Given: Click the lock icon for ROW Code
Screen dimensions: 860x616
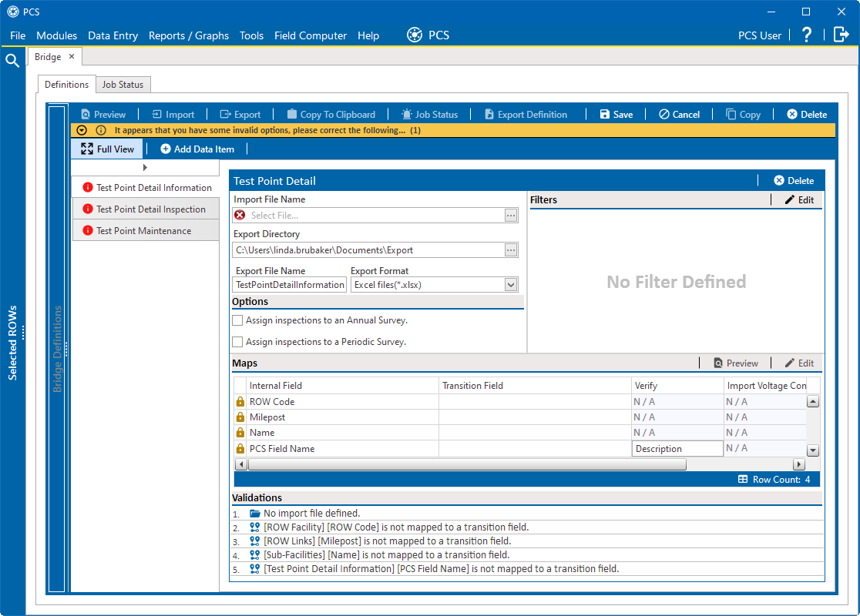Looking at the screenshot, I should point(240,401).
